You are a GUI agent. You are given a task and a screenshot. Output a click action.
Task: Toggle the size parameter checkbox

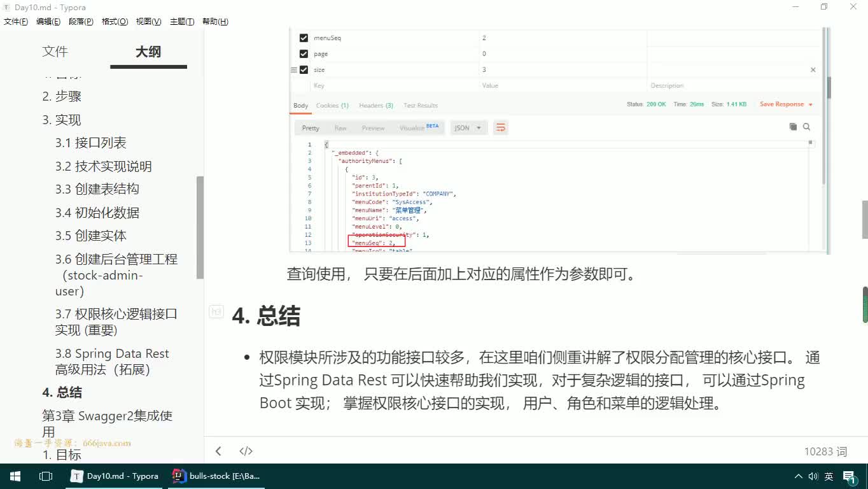point(304,70)
